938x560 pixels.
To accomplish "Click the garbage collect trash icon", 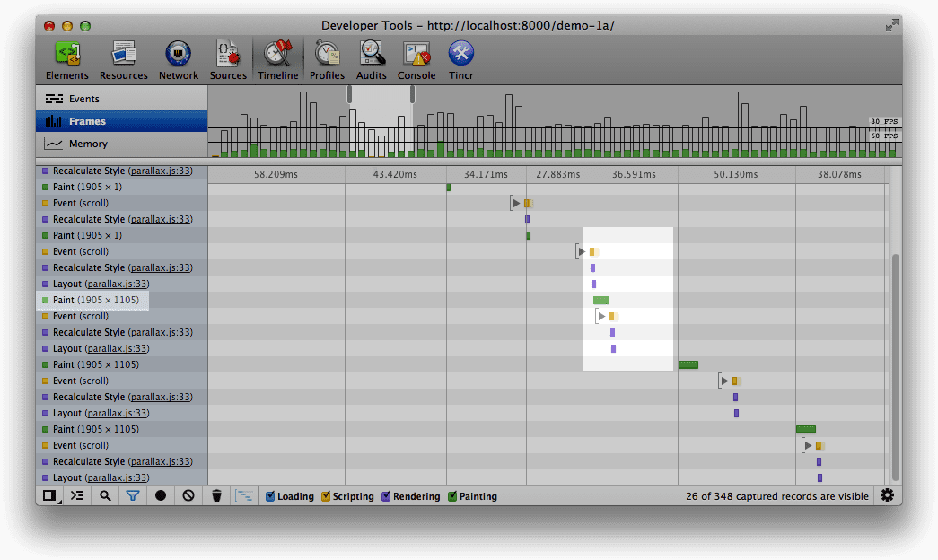I will click(x=216, y=495).
